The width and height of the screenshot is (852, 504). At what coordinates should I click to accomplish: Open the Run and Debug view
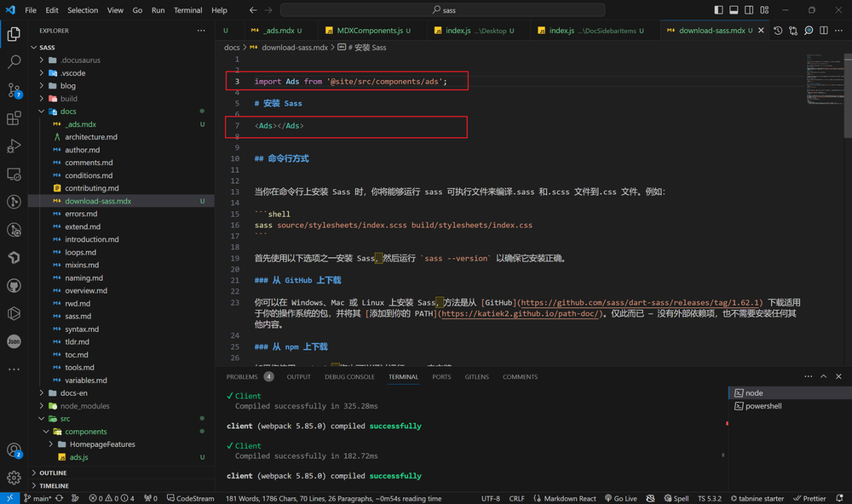[13, 146]
